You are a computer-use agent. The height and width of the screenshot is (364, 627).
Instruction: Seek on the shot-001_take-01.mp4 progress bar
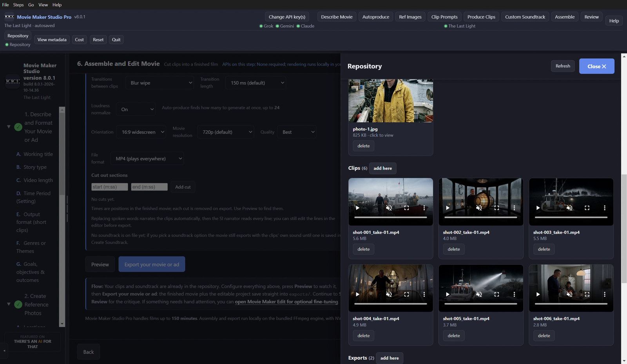[x=391, y=217]
